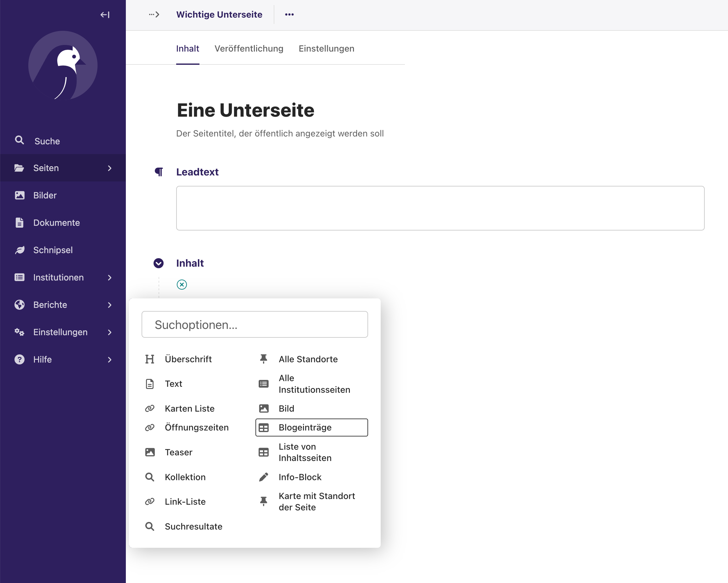
Task: Click the Überschrift H icon
Action: tap(149, 359)
